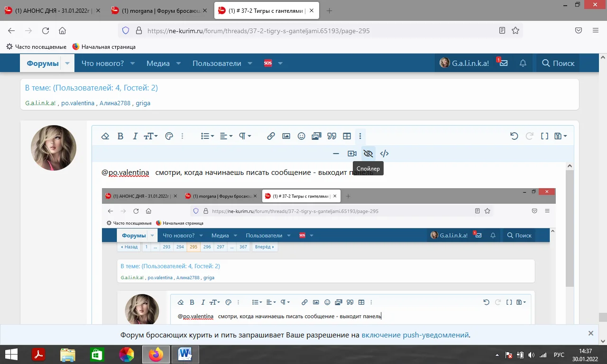Open the text color palette

tap(169, 136)
